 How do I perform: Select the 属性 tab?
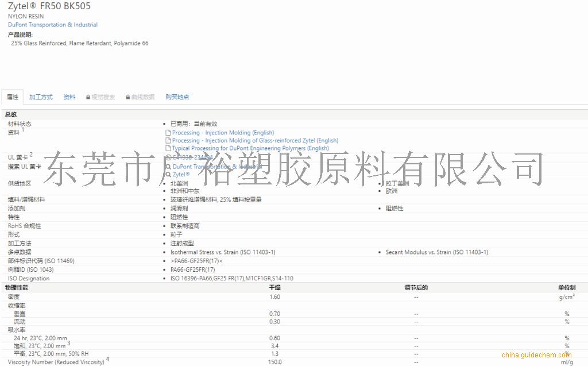pos(13,97)
